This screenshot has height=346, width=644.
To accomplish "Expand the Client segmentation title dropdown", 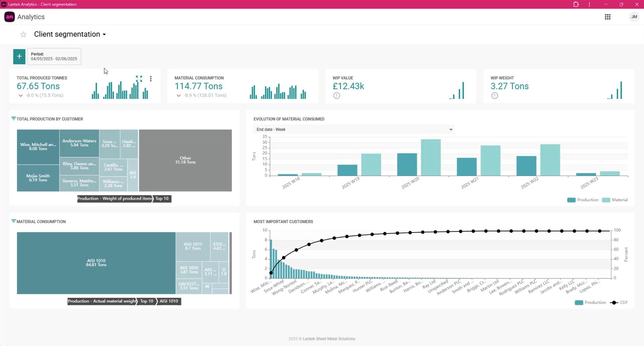I will pyautogui.click(x=104, y=35).
